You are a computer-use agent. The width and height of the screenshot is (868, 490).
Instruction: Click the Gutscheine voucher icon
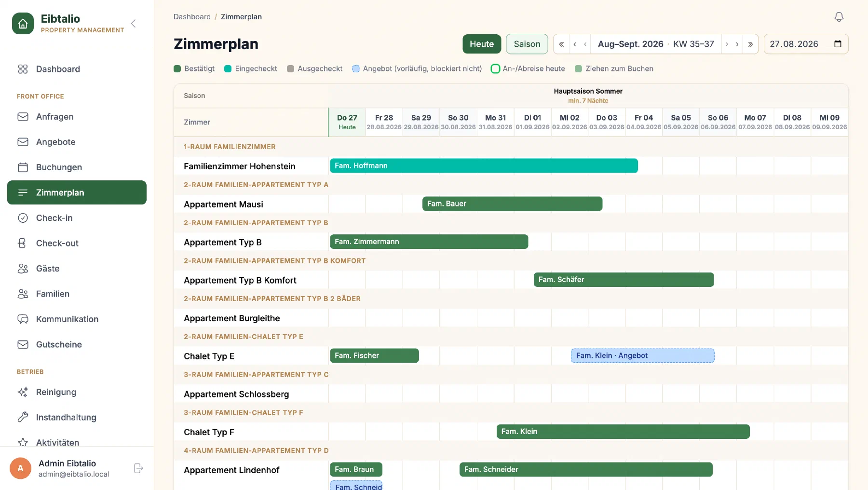tap(23, 344)
